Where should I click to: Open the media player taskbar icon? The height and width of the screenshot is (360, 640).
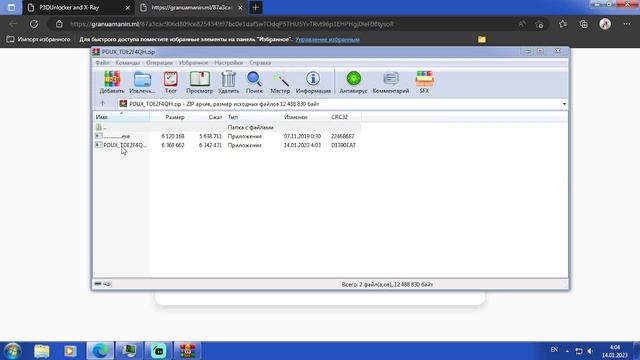point(70,351)
